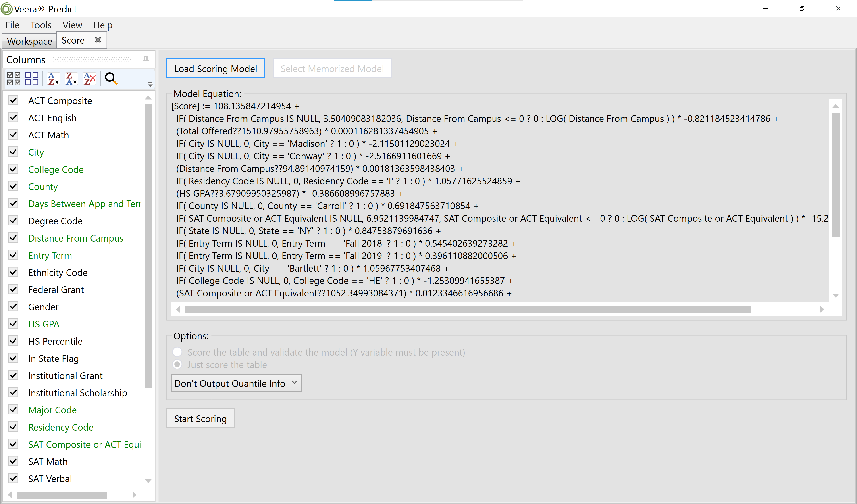857x504 pixels.
Task: Click the Load Scoring Model button
Action: (x=215, y=69)
